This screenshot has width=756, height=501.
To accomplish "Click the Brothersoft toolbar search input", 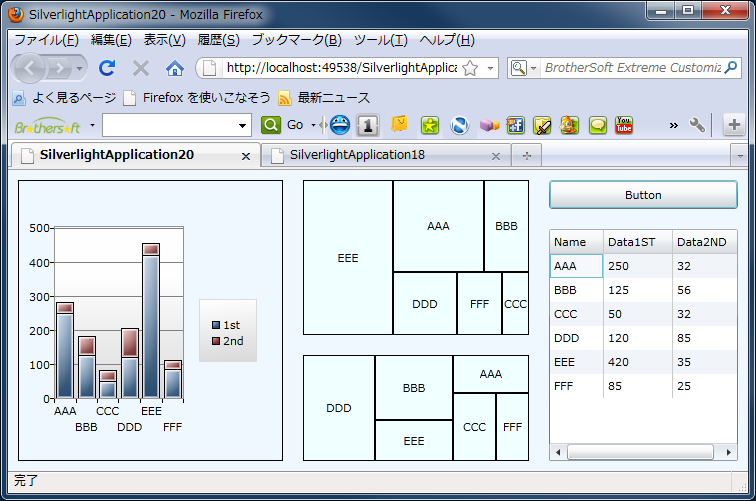I will pyautogui.click(x=169, y=126).
